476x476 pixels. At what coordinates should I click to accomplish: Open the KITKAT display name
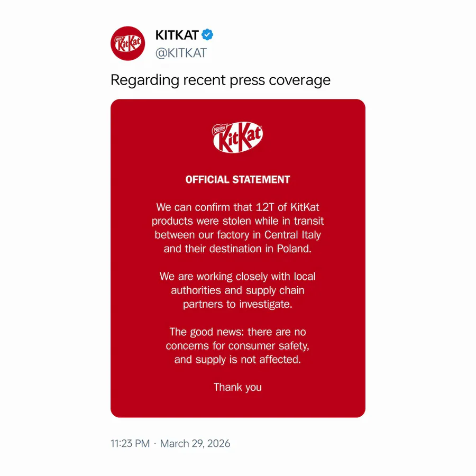(177, 35)
